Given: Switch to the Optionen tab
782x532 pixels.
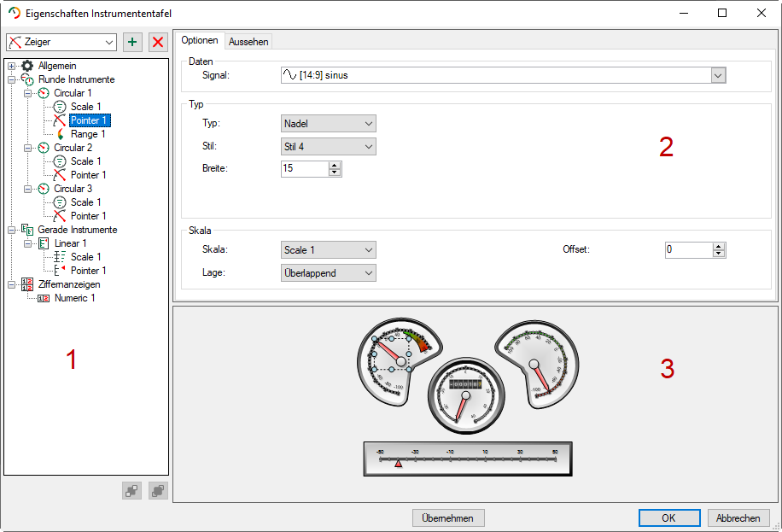Looking at the screenshot, I should (200, 41).
